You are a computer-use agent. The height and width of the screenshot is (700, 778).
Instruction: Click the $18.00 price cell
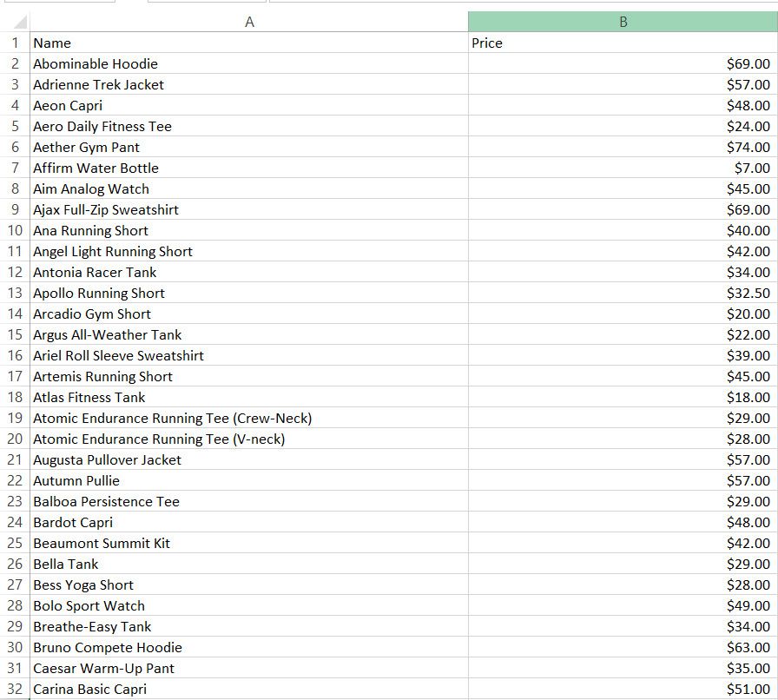[623, 397]
